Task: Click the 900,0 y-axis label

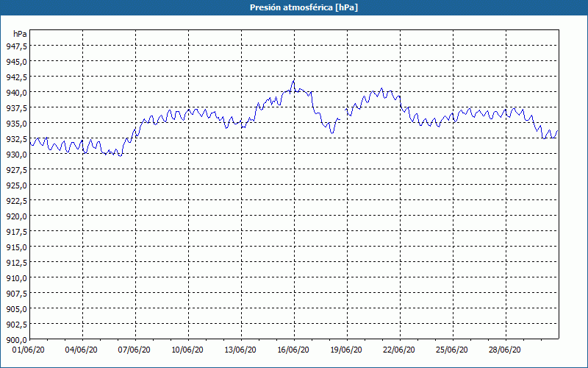Action: tap(16, 340)
